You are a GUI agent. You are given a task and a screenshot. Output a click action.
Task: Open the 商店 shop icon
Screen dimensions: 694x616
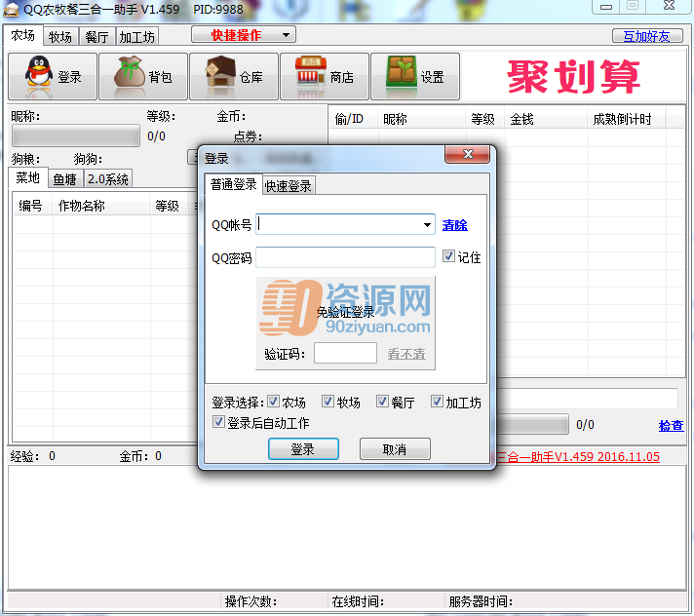[325, 77]
